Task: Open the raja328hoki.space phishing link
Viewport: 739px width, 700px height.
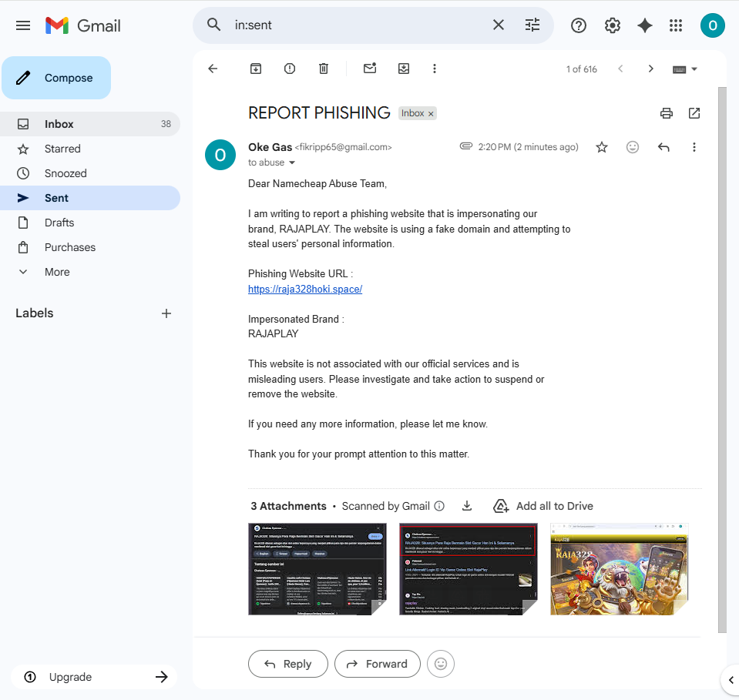Action: click(x=305, y=290)
